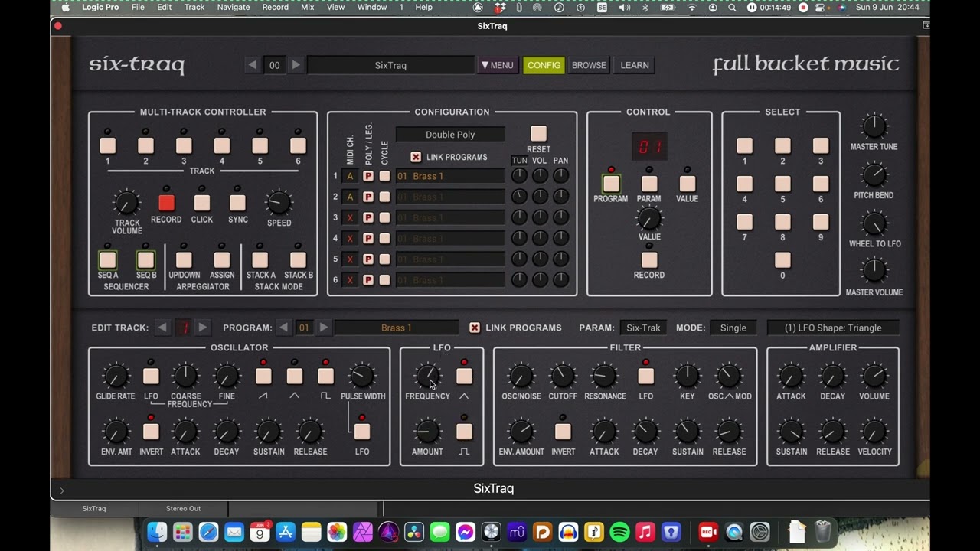Screen dimensions: 980x551
Task: Click select keypad button 0
Action: pyautogui.click(x=782, y=259)
